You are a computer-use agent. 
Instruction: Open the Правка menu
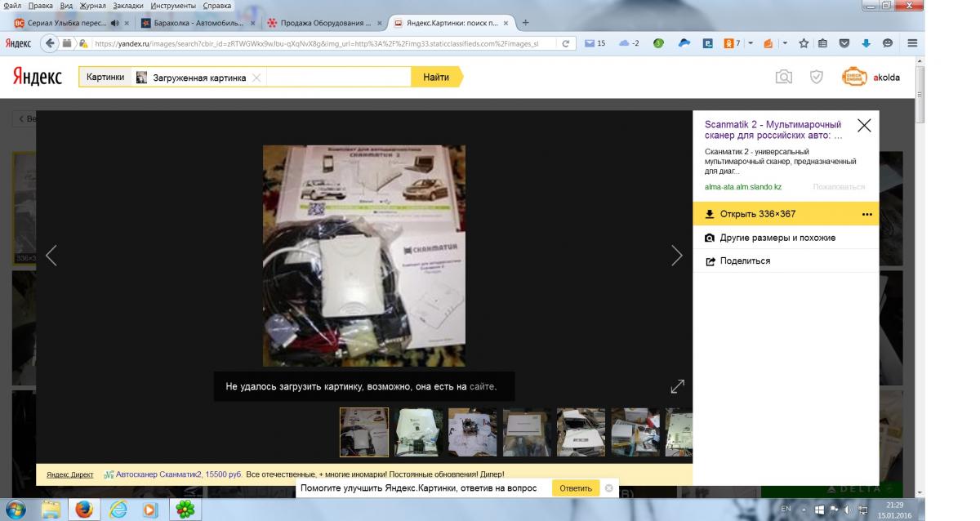(40, 6)
